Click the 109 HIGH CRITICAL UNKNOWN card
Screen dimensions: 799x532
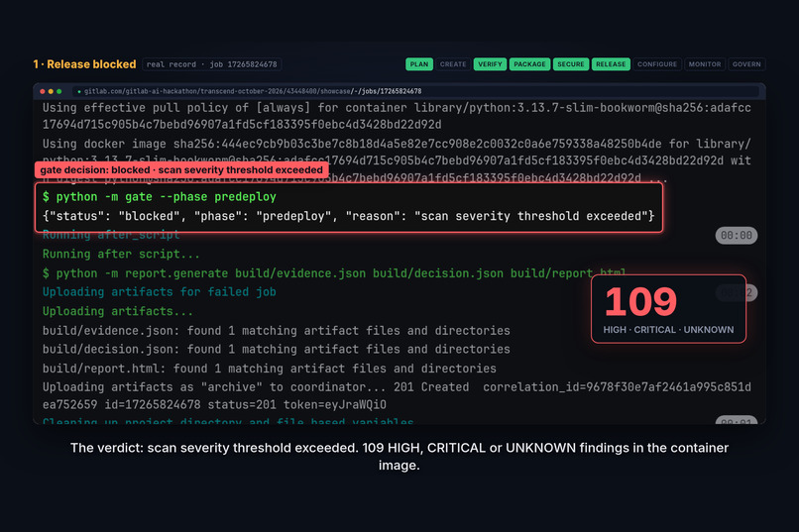point(668,309)
